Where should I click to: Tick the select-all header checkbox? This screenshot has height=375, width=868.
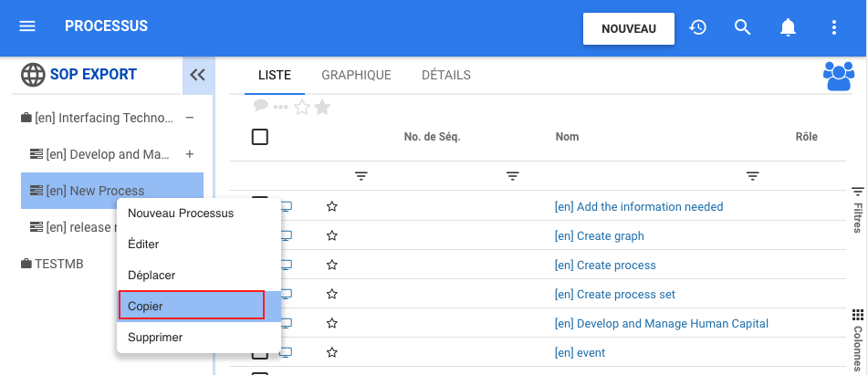pos(260,137)
